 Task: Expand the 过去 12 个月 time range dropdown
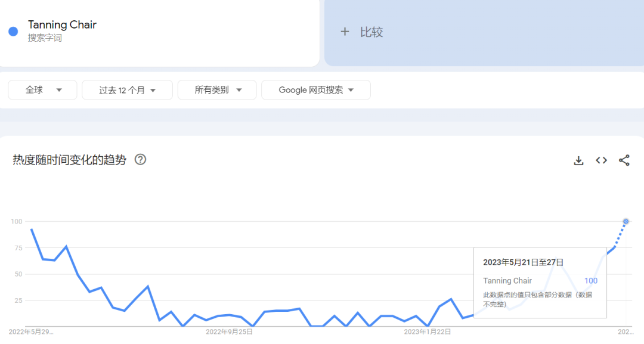pyautogui.click(x=127, y=90)
